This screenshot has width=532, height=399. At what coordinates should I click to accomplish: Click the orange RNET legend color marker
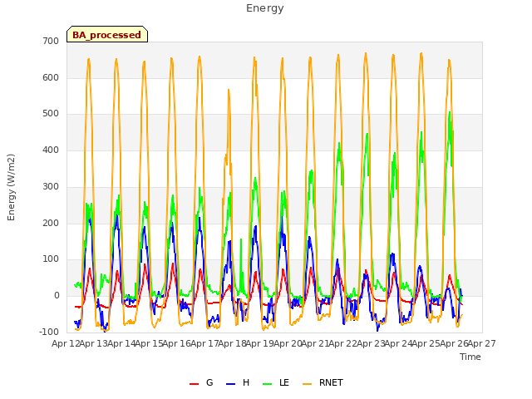[307, 384]
